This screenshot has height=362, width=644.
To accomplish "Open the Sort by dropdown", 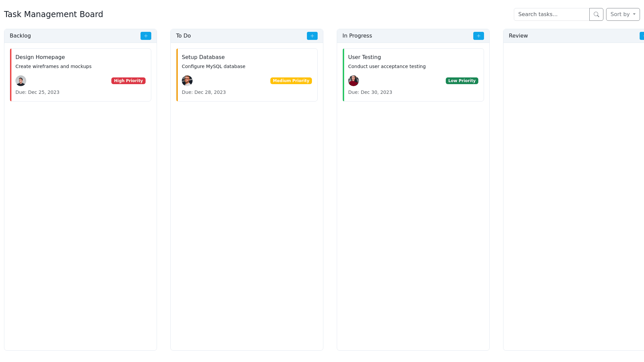I will click(623, 14).
